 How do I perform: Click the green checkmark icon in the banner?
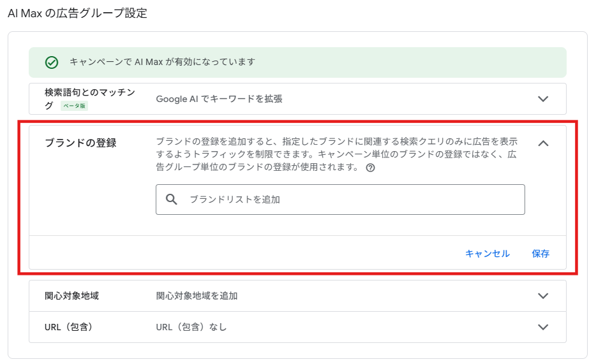point(52,62)
